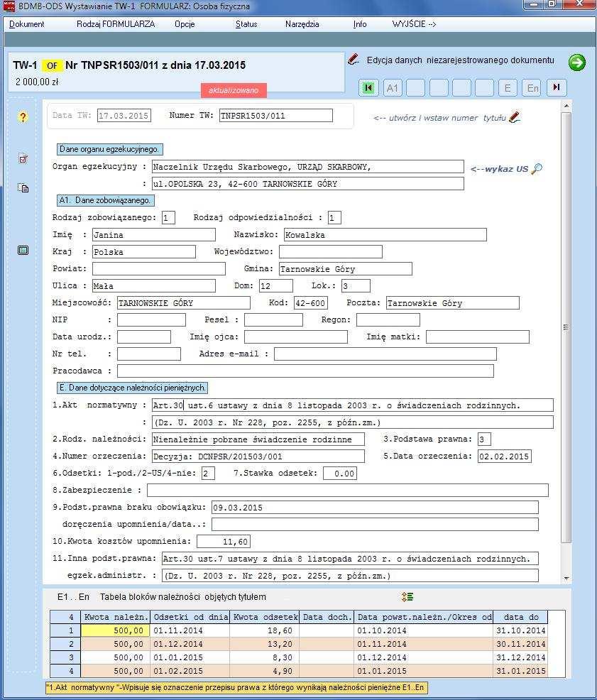Viewport: 597px width, 700px height.
Task: Click the Kraj field containing Polska
Action: coord(144,252)
